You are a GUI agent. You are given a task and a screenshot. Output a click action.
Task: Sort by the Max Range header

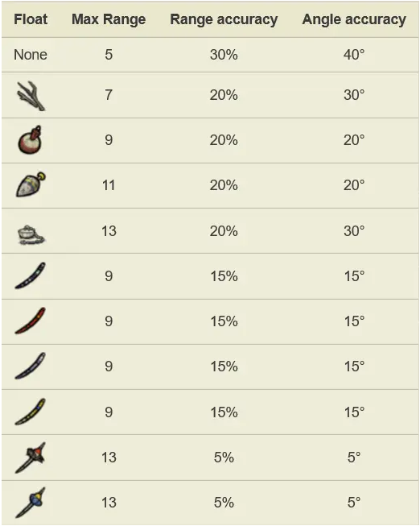click(109, 19)
